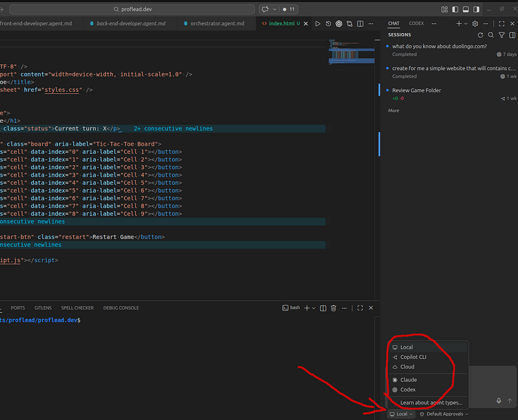
Task: Select Local agent in the dropdown menu
Action: 428,347
